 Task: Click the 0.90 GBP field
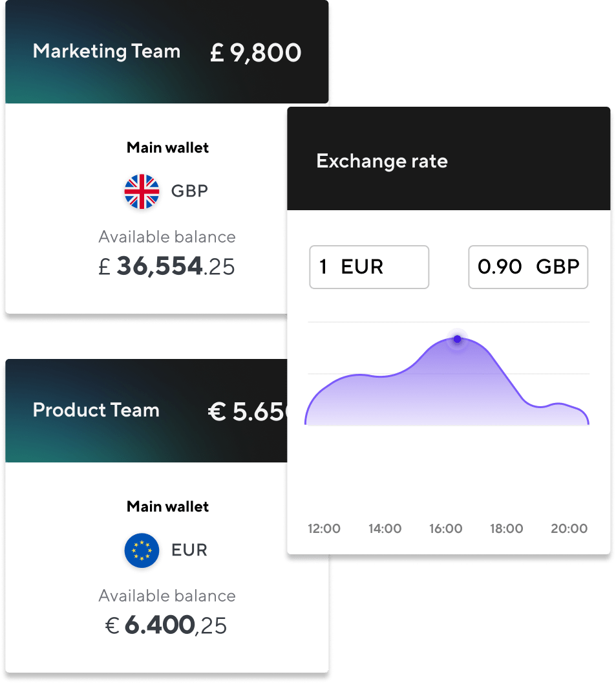pos(528,267)
